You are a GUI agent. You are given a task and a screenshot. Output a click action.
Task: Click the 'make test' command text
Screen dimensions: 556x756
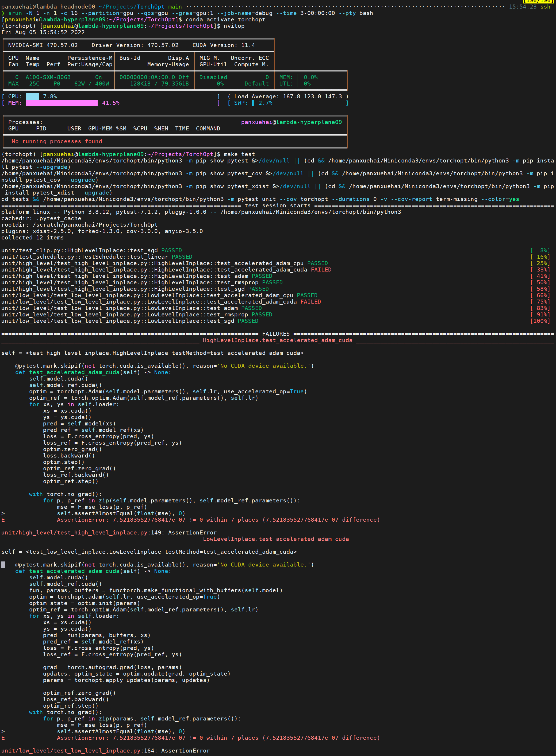[239, 154]
